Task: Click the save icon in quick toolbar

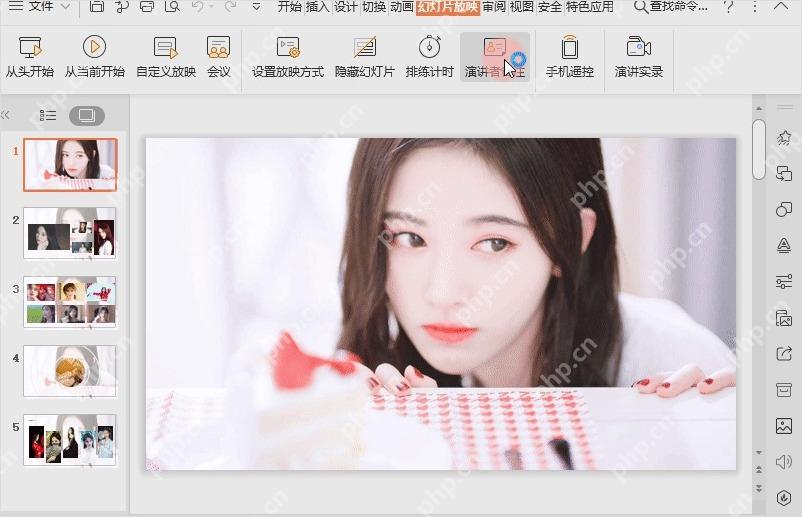Action: click(x=96, y=7)
